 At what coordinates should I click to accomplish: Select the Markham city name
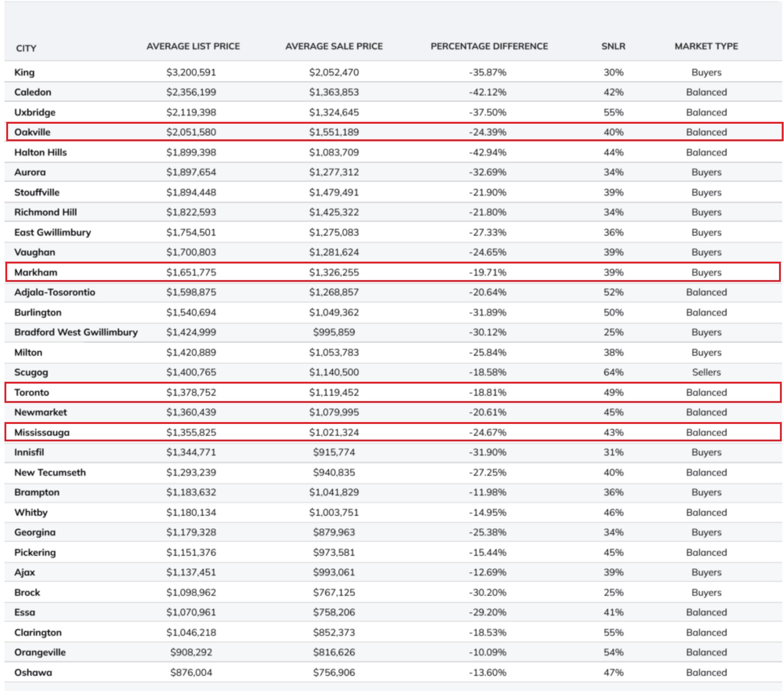[x=35, y=272]
